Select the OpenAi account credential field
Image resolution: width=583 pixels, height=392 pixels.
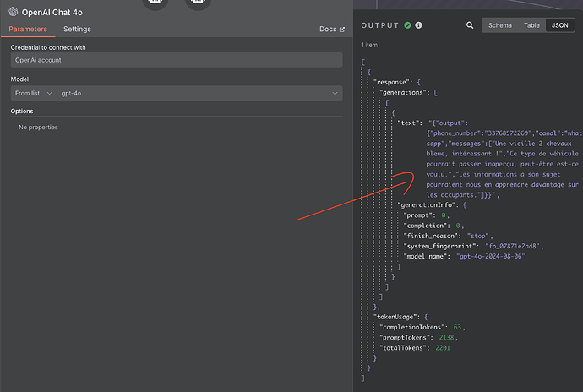[177, 60]
